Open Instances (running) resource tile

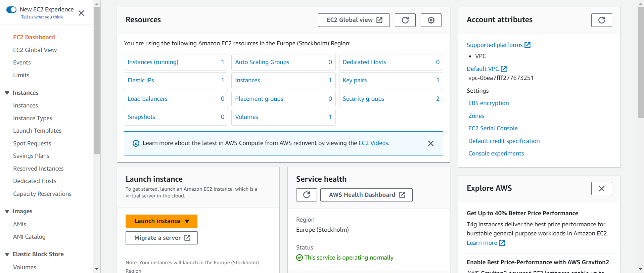pos(176,62)
